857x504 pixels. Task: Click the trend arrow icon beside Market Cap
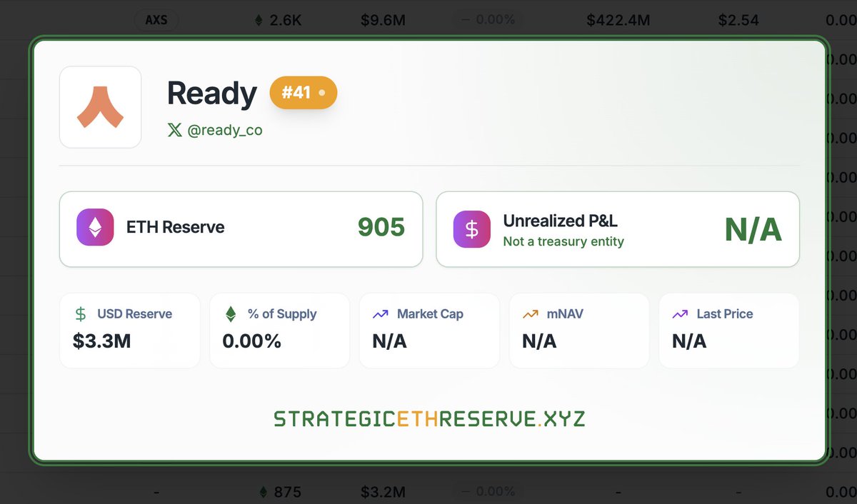pyautogui.click(x=381, y=314)
